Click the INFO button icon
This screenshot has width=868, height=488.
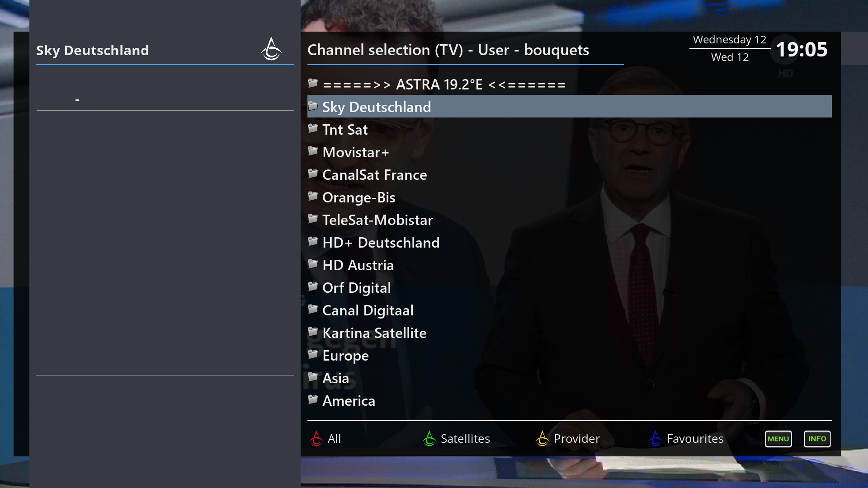(x=817, y=439)
